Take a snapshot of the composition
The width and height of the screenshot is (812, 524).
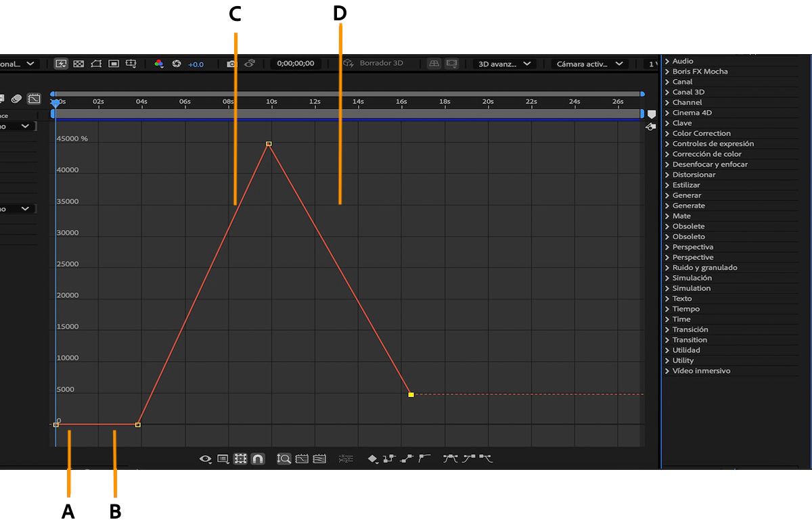click(231, 64)
